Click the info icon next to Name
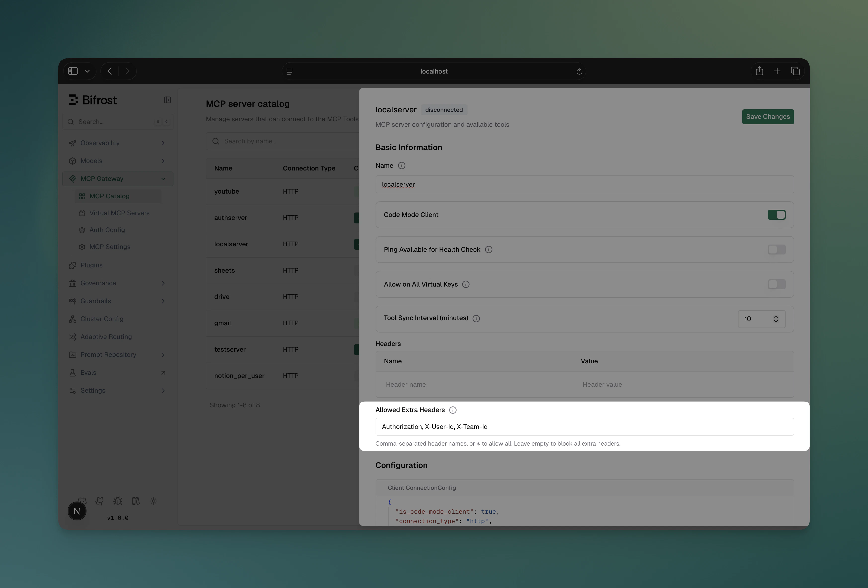This screenshot has height=588, width=868. pos(401,165)
